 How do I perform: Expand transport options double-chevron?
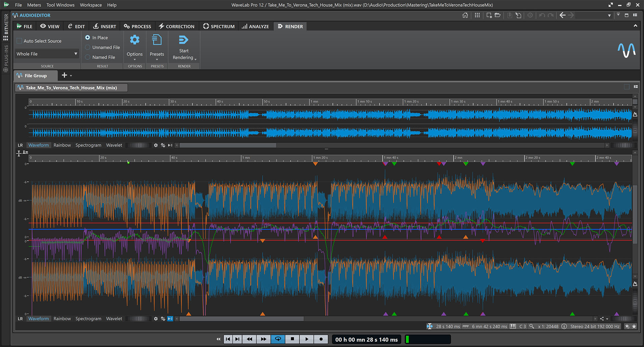point(218,339)
